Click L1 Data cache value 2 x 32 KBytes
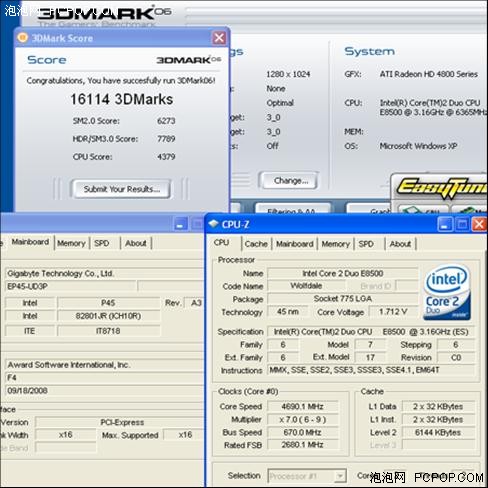The height and width of the screenshot is (488, 488). tap(438, 407)
